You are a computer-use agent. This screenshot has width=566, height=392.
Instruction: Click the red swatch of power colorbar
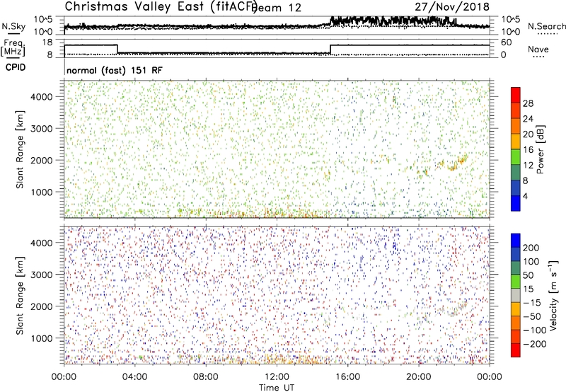516,95
